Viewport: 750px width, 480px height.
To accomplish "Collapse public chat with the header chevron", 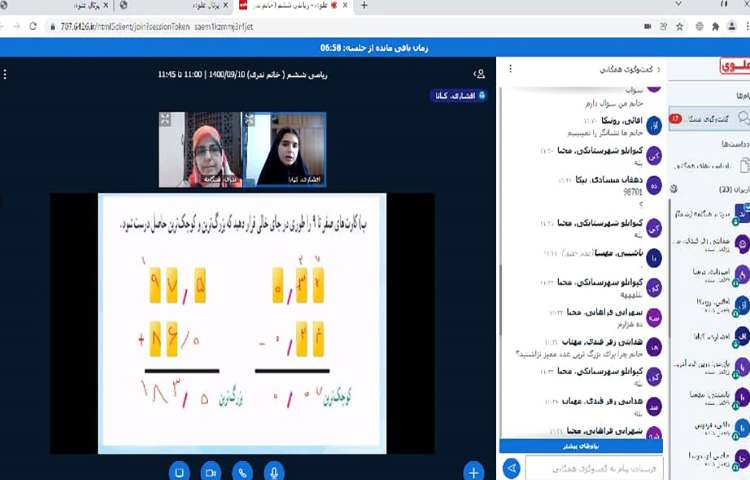I will pos(659,70).
